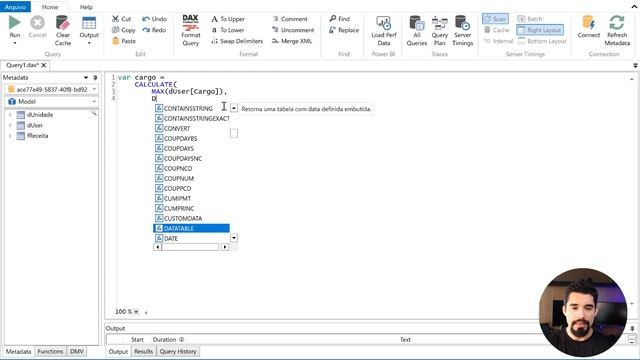
Task: Uncomment the selected lines
Action: pos(293,30)
